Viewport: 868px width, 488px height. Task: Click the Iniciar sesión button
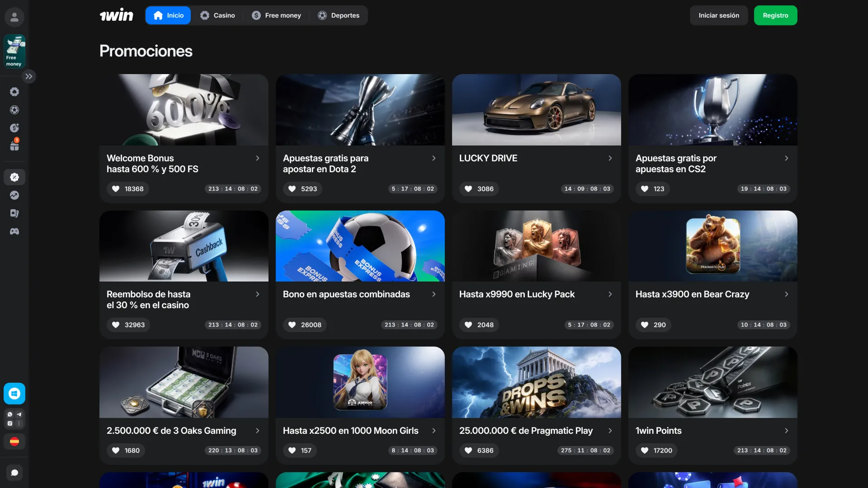click(719, 15)
